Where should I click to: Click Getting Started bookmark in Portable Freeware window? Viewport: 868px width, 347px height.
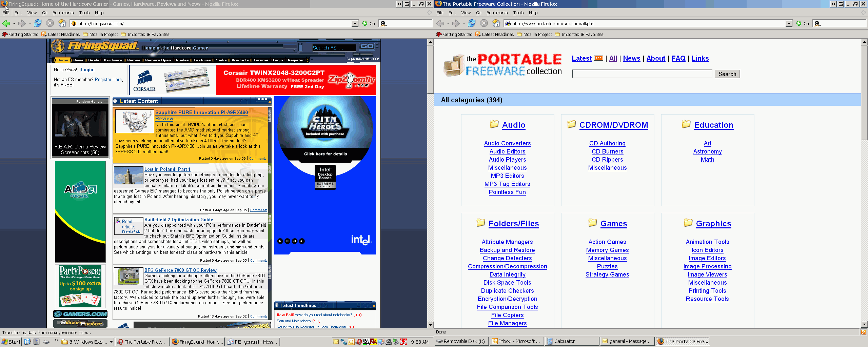(454, 34)
